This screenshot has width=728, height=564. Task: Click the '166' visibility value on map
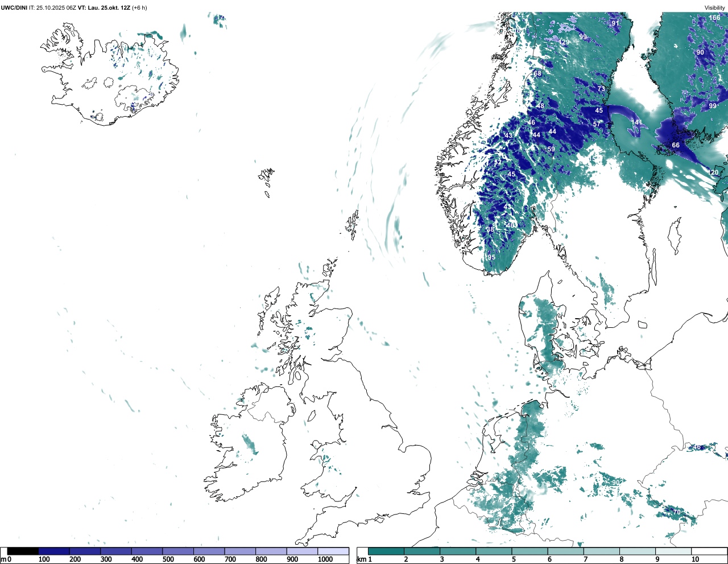pos(714,18)
